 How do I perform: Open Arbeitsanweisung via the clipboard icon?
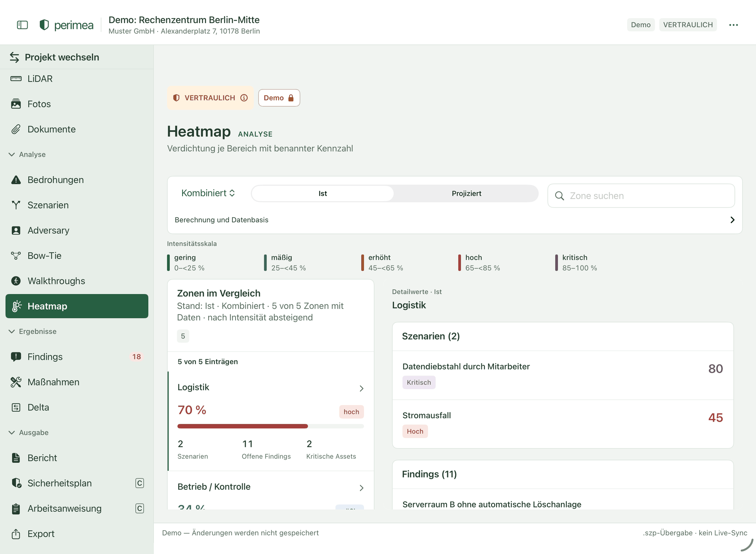point(16,509)
